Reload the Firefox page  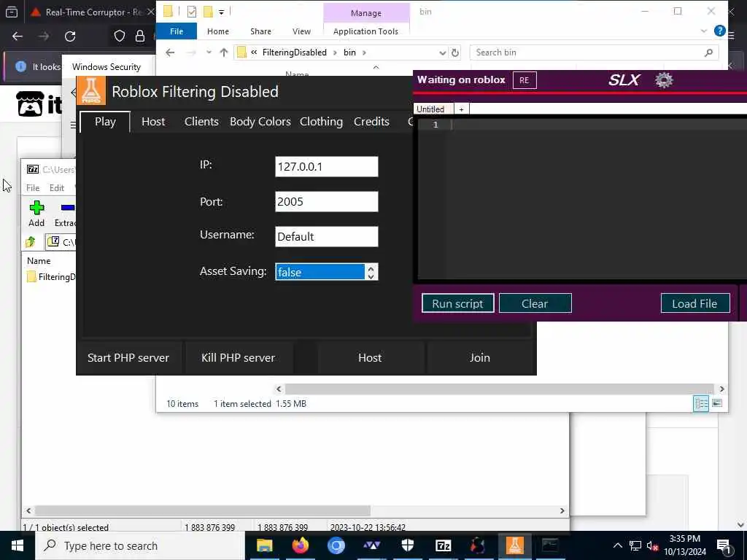coord(70,36)
